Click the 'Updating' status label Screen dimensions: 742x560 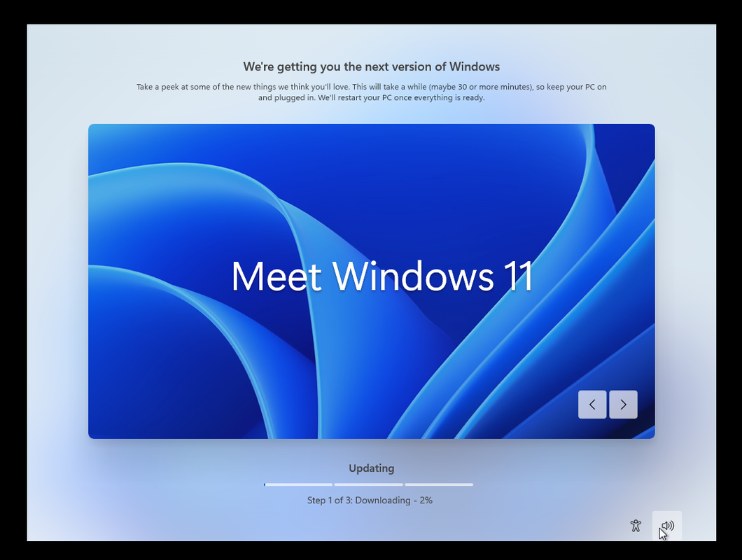pos(372,468)
